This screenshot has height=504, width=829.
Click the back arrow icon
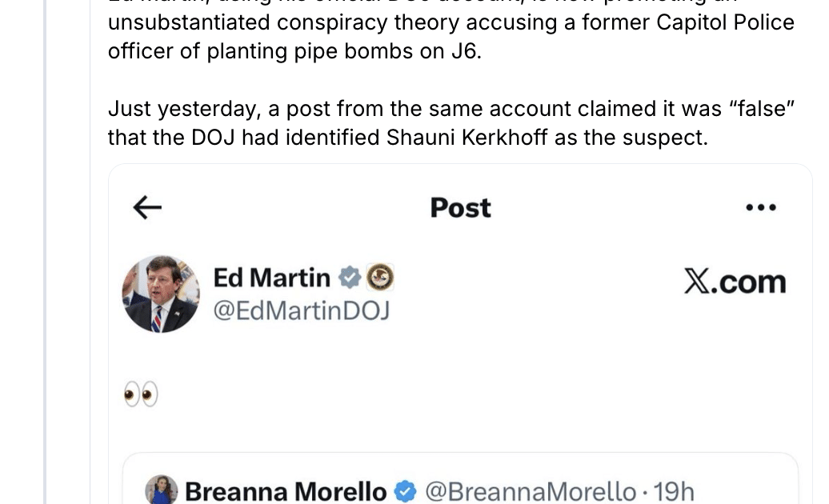147,208
